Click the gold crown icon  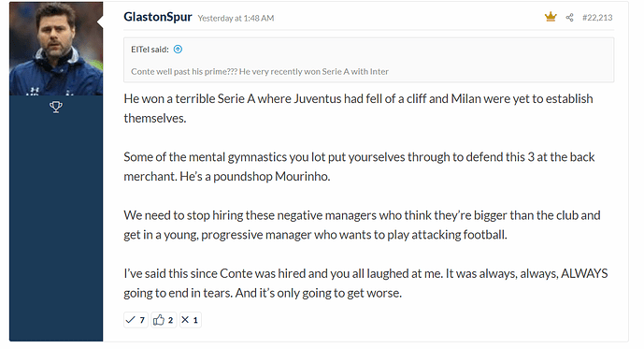551,17
